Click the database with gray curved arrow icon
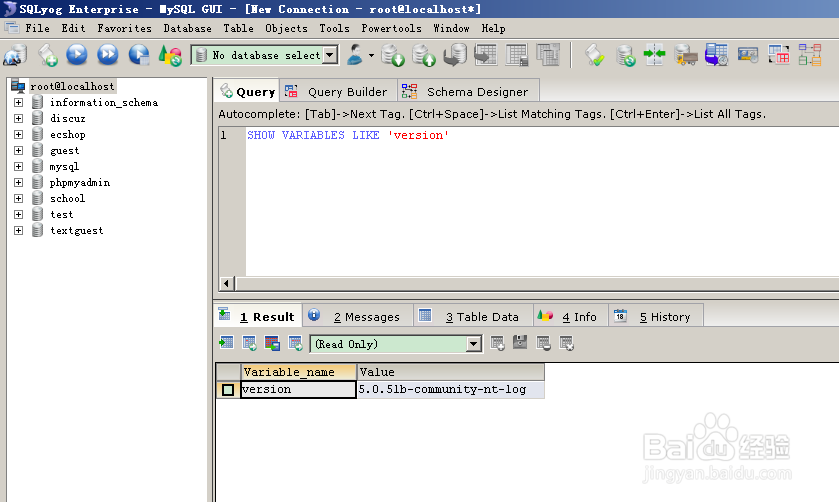This screenshot has height=502, width=839. [455, 55]
